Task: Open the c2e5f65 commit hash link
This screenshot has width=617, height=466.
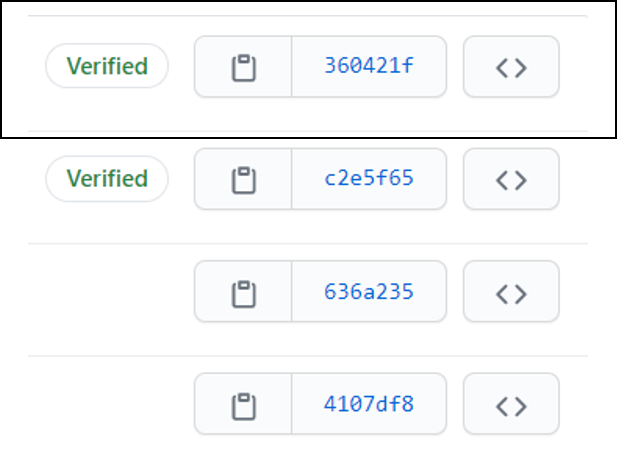Action: tap(369, 179)
